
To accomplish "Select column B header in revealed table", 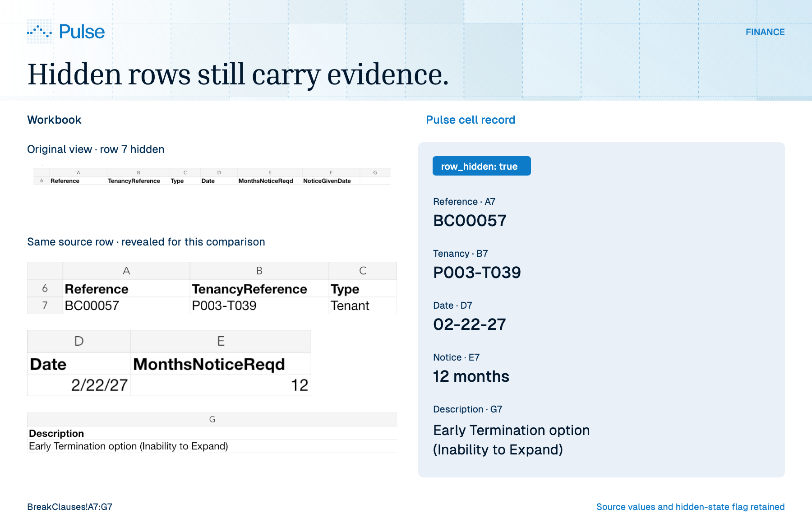I will 259,271.
